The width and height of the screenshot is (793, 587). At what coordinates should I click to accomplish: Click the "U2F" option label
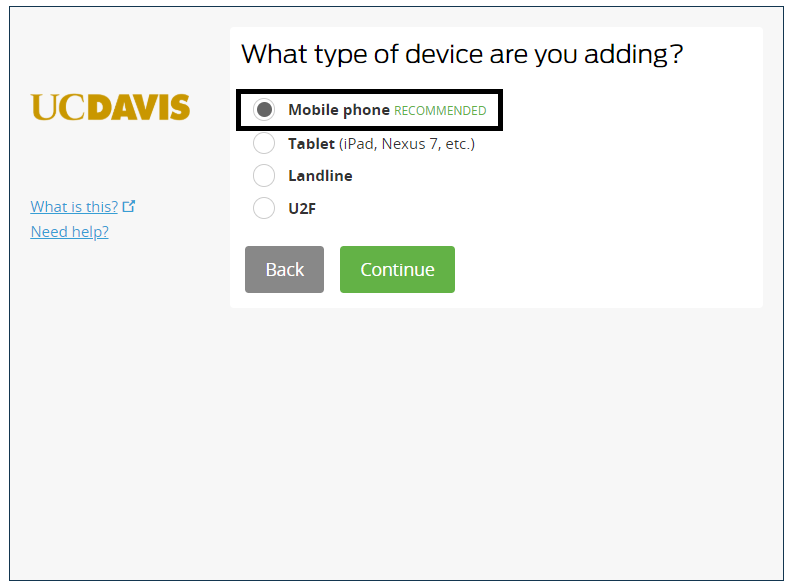pyautogui.click(x=302, y=208)
